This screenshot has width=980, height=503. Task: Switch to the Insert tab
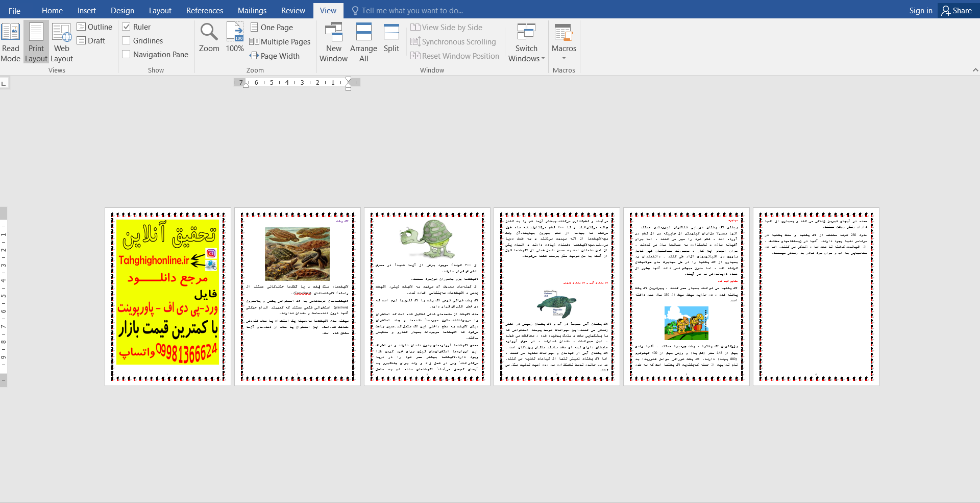pyautogui.click(x=87, y=10)
